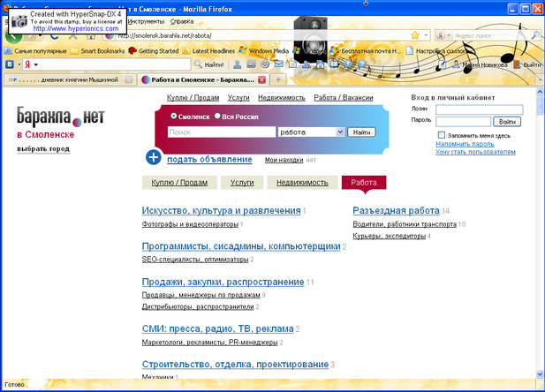The height and width of the screenshot is (392, 545).
Task: Select the 'Куплю / Продам' beige section tab
Action: pyautogui.click(x=179, y=183)
